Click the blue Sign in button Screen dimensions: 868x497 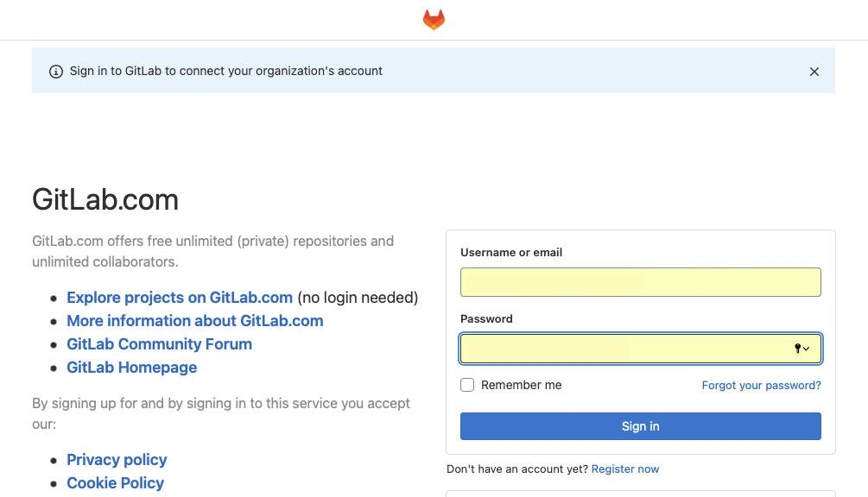click(641, 426)
